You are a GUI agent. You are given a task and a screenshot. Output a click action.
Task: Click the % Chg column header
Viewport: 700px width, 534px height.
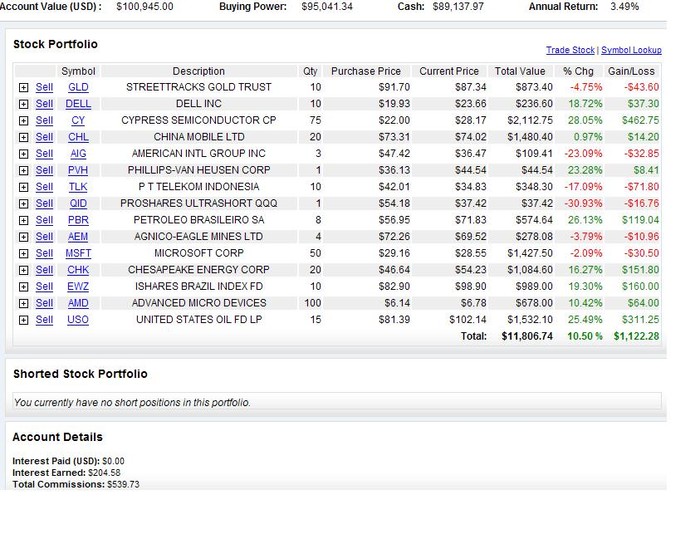pyautogui.click(x=579, y=71)
